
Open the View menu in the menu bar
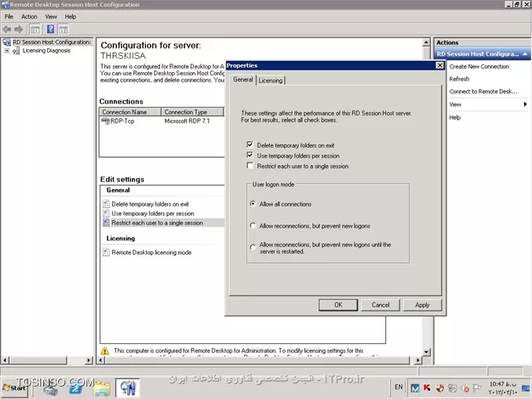click(x=51, y=16)
